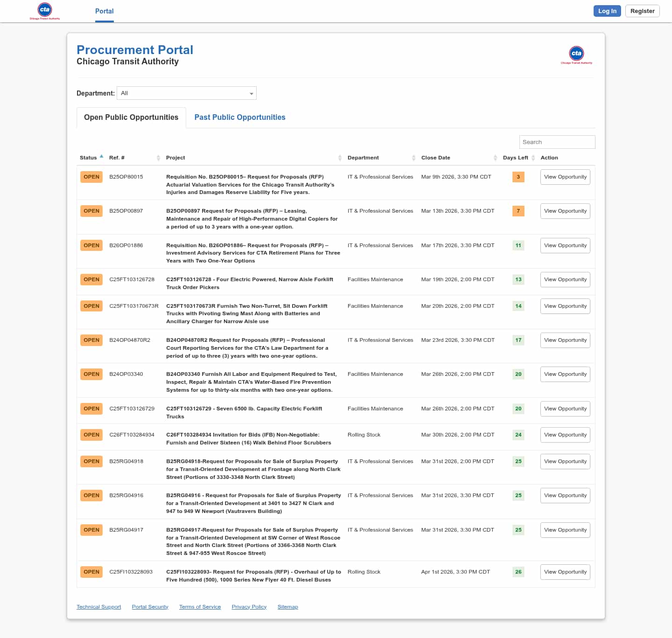Open the Portal Security link
672x638 pixels.
[150, 607]
